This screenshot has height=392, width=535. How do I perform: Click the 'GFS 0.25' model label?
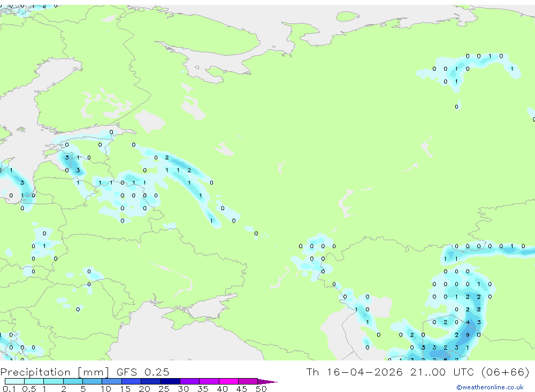pos(143,372)
